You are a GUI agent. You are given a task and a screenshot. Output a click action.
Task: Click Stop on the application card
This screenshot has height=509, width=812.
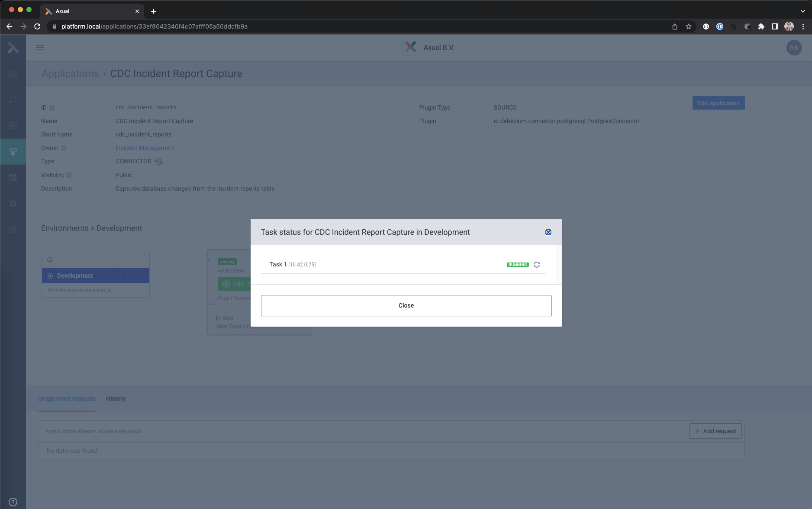pos(224,318)
